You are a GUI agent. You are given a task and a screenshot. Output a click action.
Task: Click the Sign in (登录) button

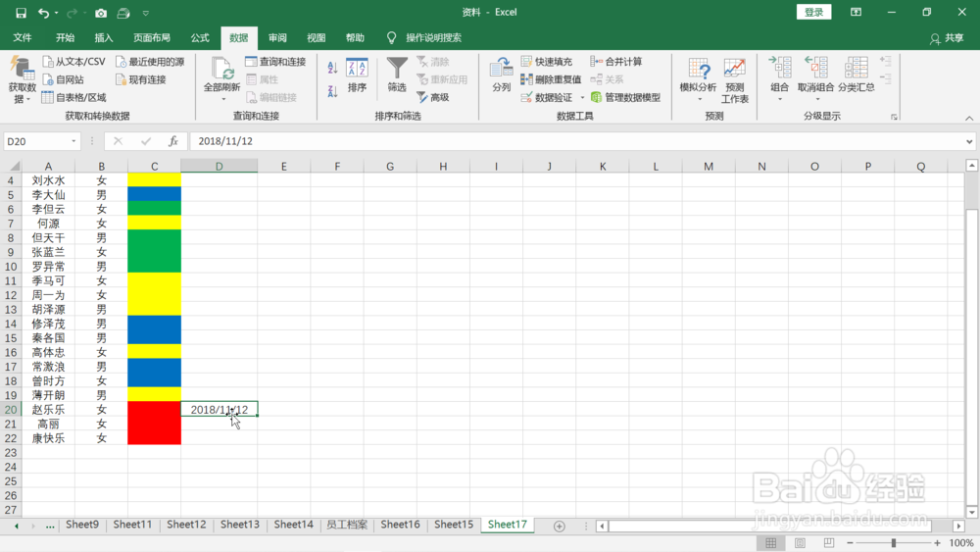click(x=813, y=12)
